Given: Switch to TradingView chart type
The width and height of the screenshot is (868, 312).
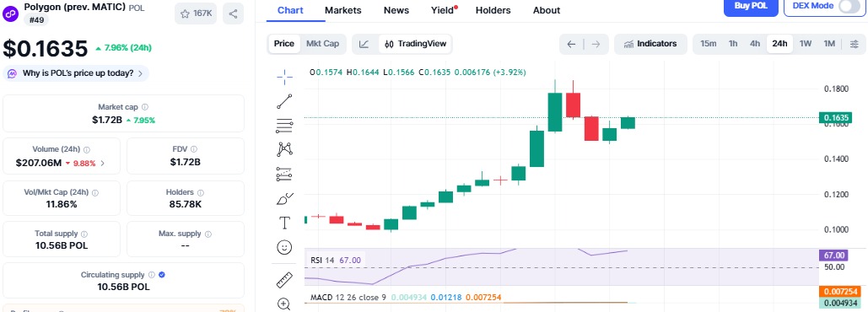Looking at the screenshot, I should tap(415, 44).
